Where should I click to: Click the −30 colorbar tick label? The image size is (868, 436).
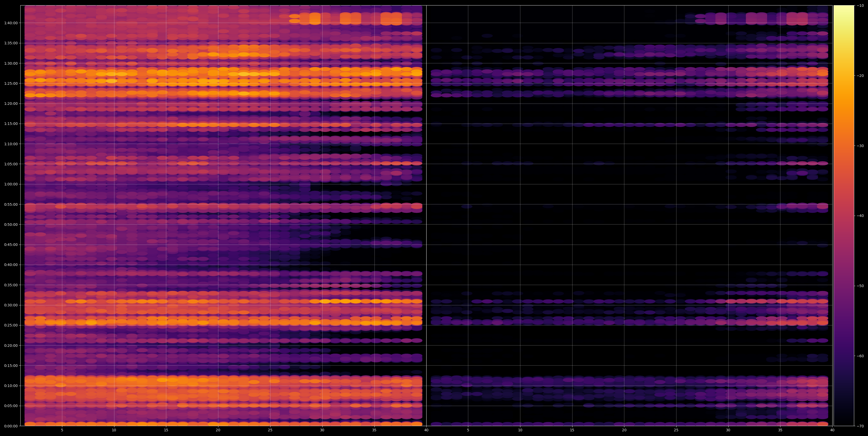coord(860,146)
